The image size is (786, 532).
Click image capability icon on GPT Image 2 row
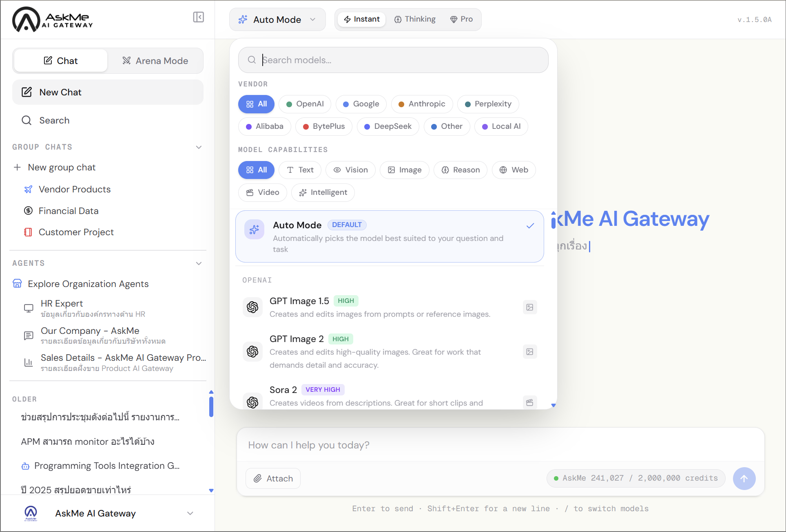[x=530, y=351]
